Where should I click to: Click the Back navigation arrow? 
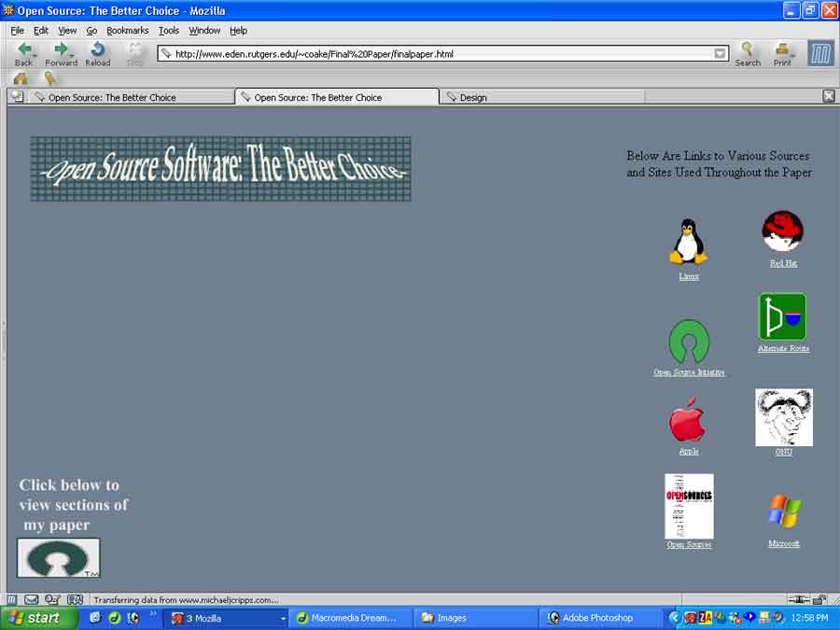pos(23,49)
